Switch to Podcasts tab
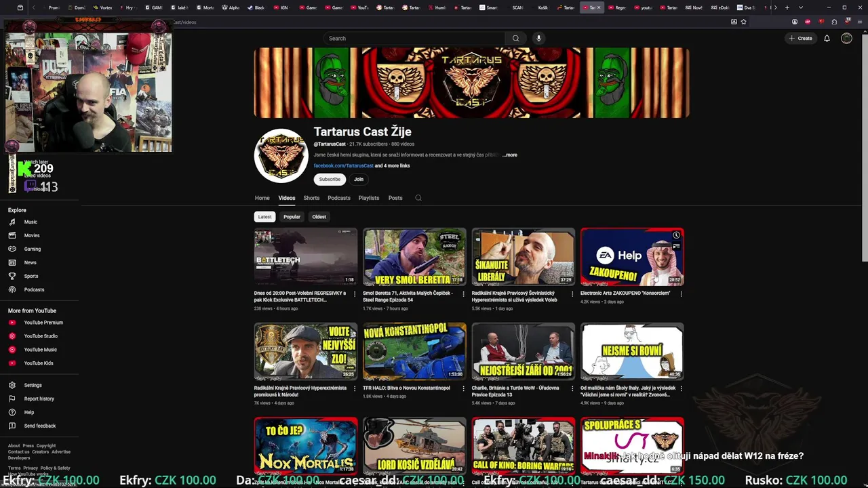The width and height of the screenshot is (868, 488). click(x=339, y=198)
